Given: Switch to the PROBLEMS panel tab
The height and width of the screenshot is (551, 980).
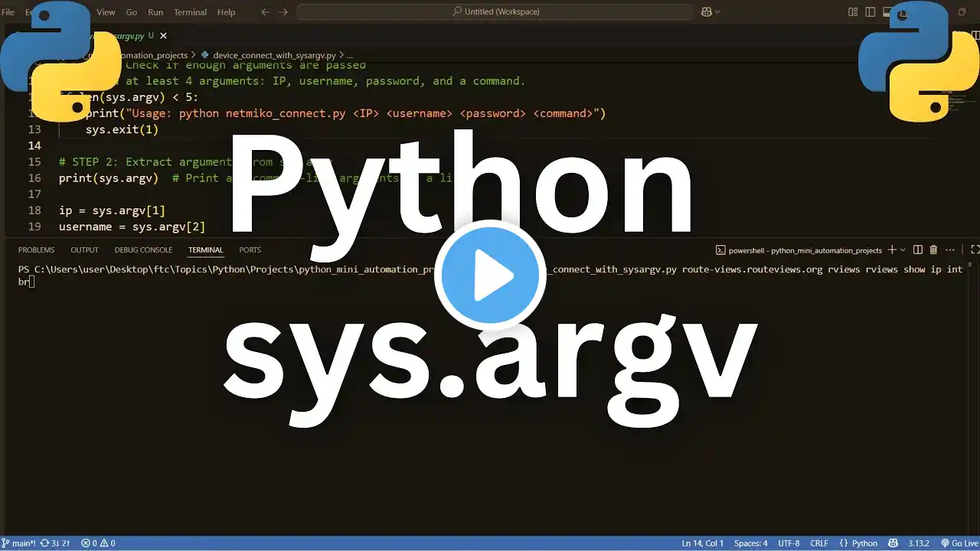Looking at the screenshot, I should tap(37, 249).
